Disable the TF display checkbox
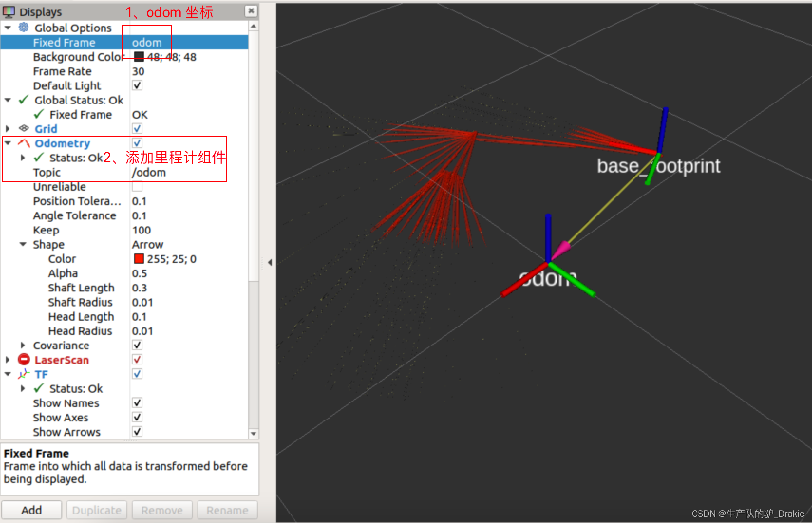 pyautogui.click(x=137, y=374)
